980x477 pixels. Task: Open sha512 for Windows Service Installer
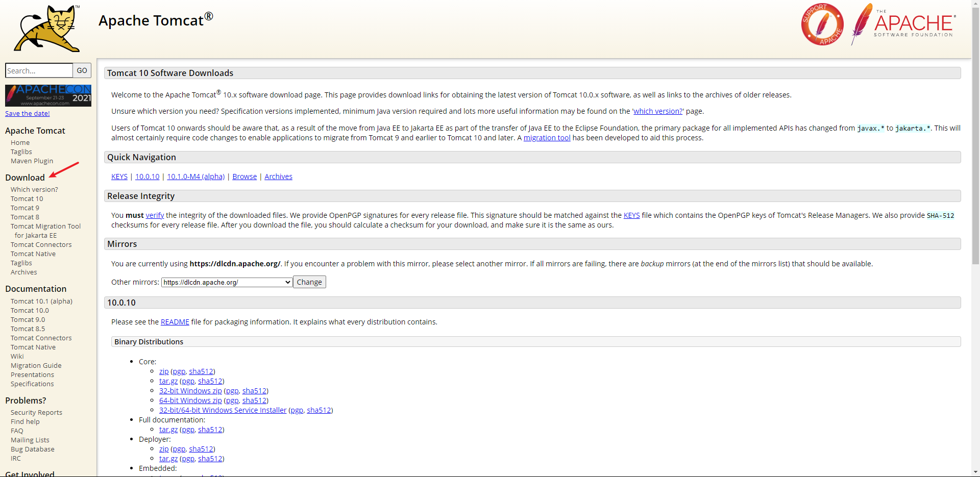(x=319, y=410)
